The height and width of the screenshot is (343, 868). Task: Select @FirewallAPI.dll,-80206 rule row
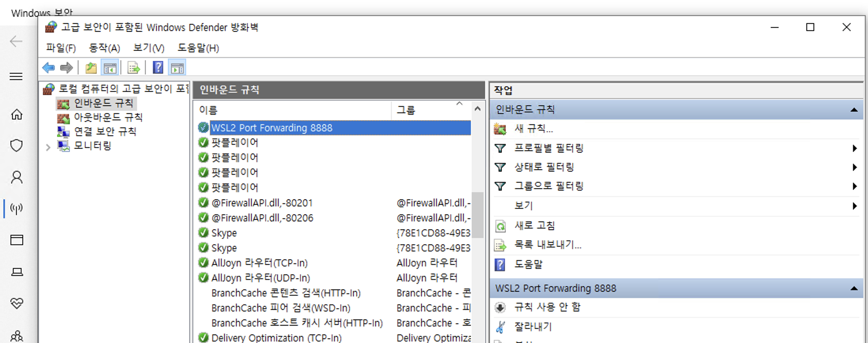pos(334,218)
